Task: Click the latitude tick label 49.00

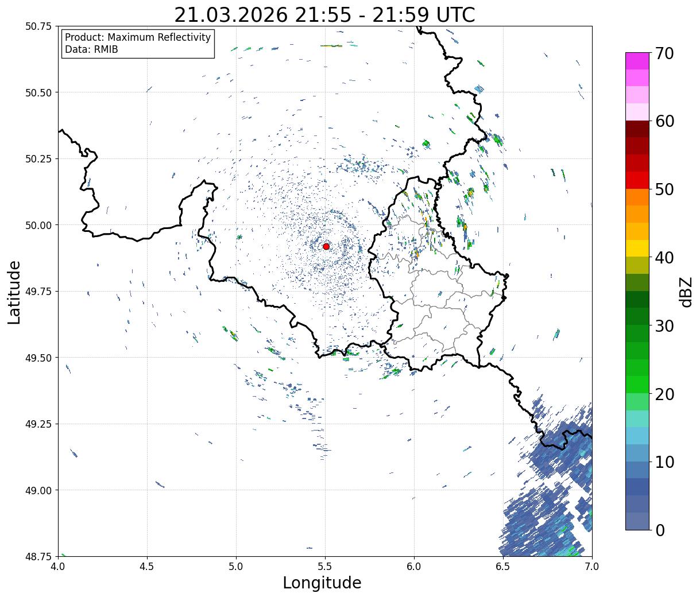Action: pos(38,490)
